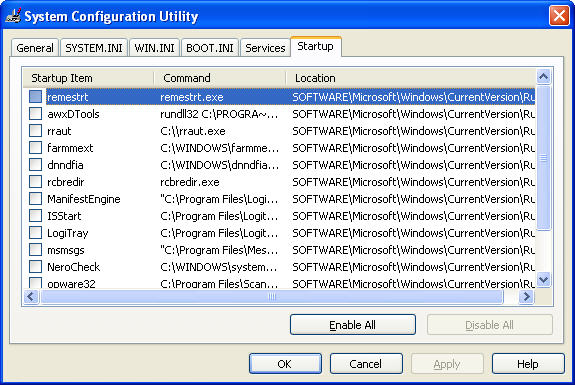Screen dimensions: 575x385
Task: Click the vertical scrollbar thumb
Action: 543,158
